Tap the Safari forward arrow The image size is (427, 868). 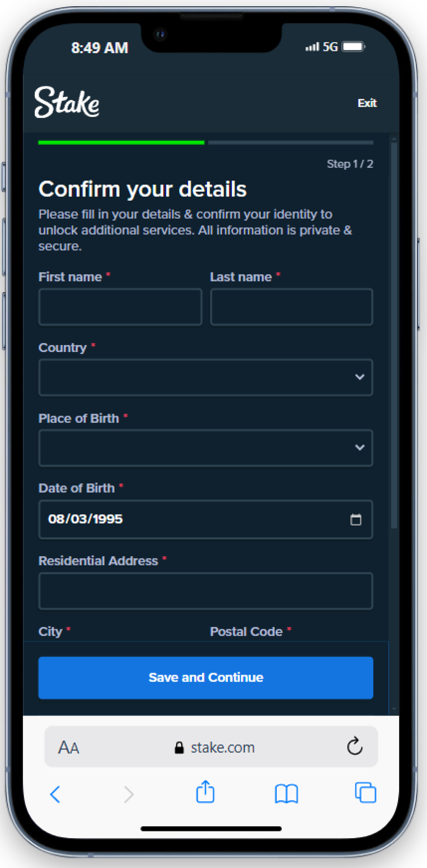(x=129, y=795)
